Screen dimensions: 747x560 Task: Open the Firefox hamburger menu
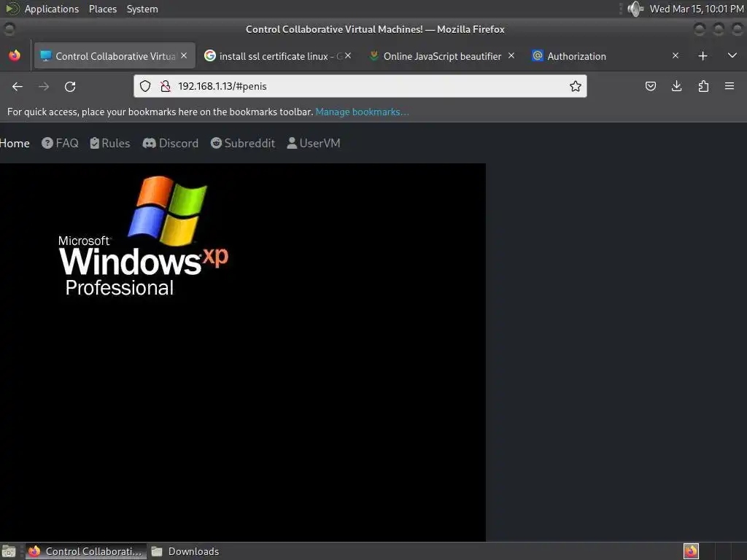coord(729,86)
